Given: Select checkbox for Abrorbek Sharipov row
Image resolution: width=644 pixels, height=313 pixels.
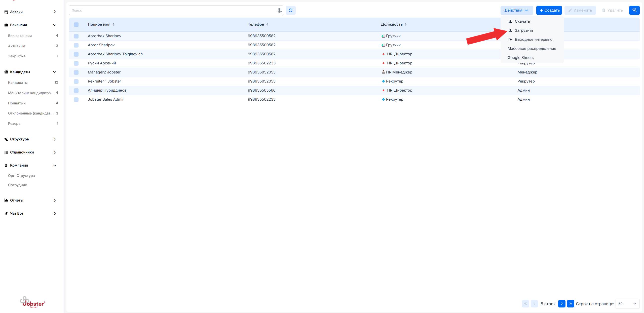Looking at the screenshot, I should coord(76,36).
